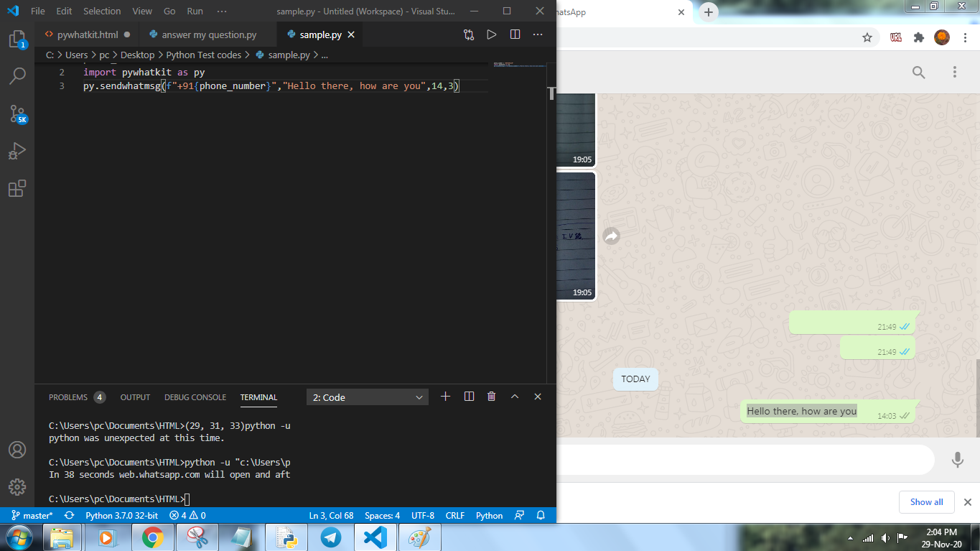Open the File menu
980x551 pixels.
[38, 11]
